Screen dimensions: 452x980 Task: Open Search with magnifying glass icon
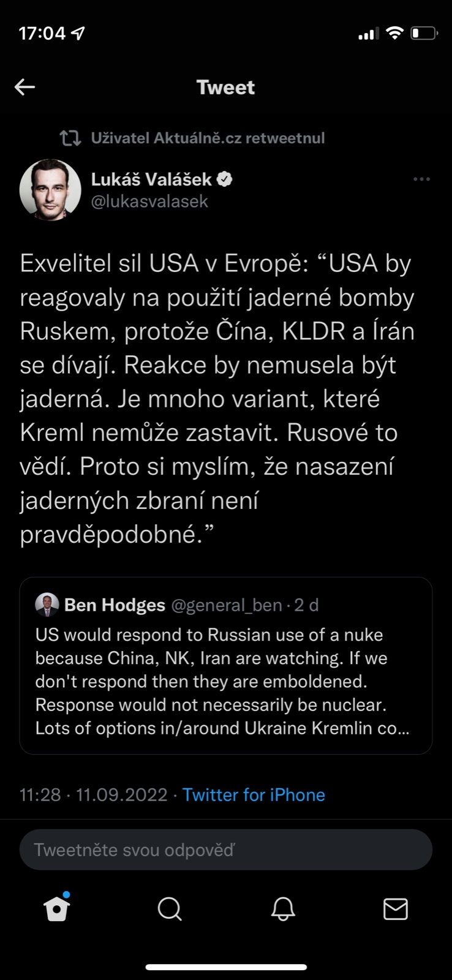pos(170,909)
